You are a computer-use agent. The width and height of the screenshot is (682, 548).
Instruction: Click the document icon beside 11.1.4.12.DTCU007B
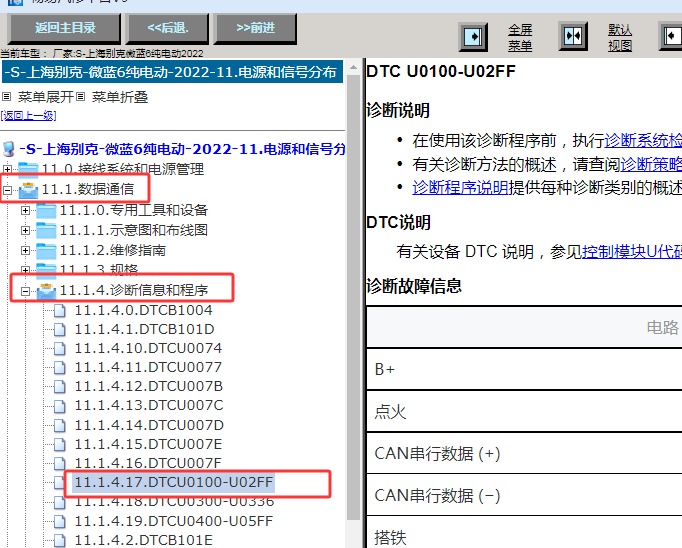point(60,387)
